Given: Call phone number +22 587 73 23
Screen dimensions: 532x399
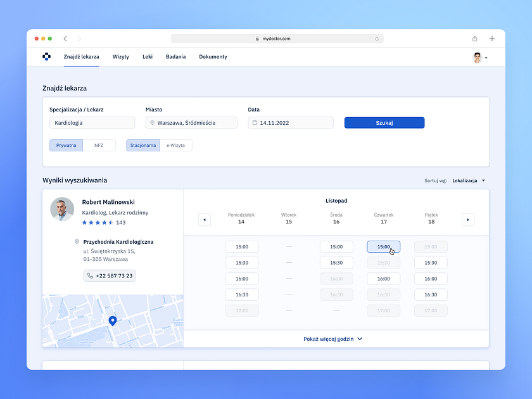Looking at the screenshot, I should 110,275.
